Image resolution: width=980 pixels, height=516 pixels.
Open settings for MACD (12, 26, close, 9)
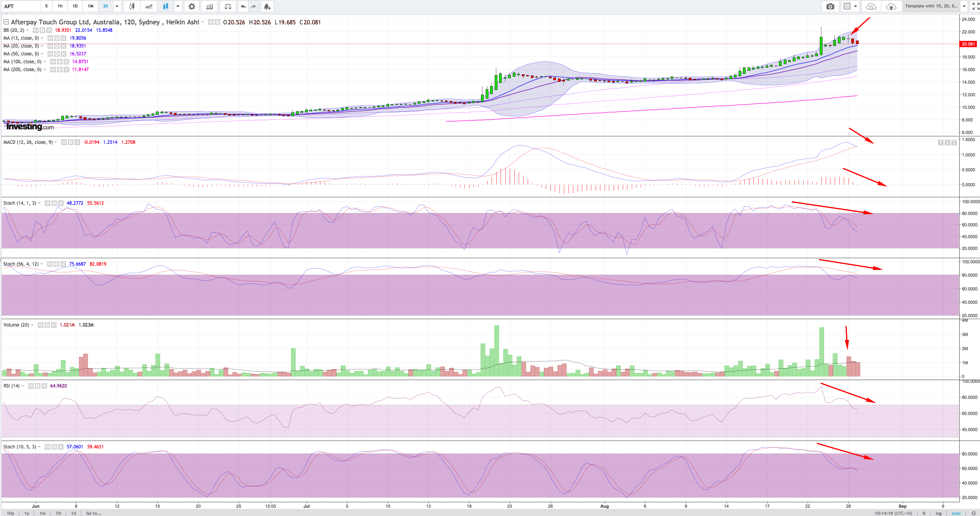point(71,142)
